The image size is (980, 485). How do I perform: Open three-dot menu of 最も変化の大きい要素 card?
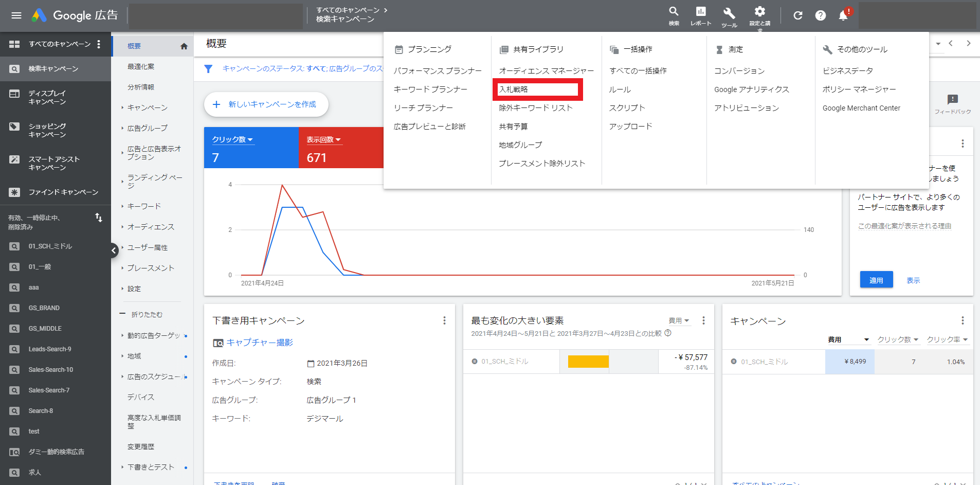point(703,320)
